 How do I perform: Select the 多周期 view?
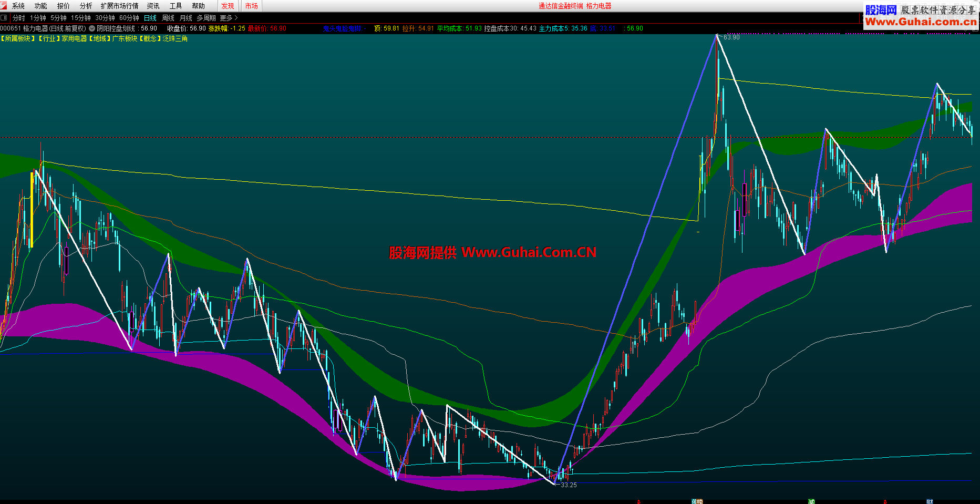207,18
